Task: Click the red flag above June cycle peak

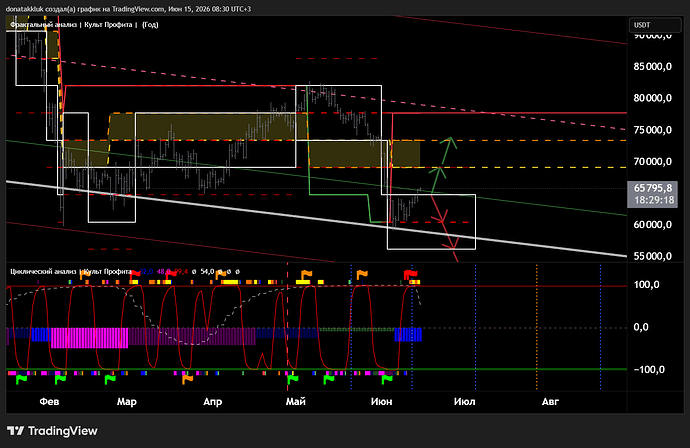Action: pos(411,275)
